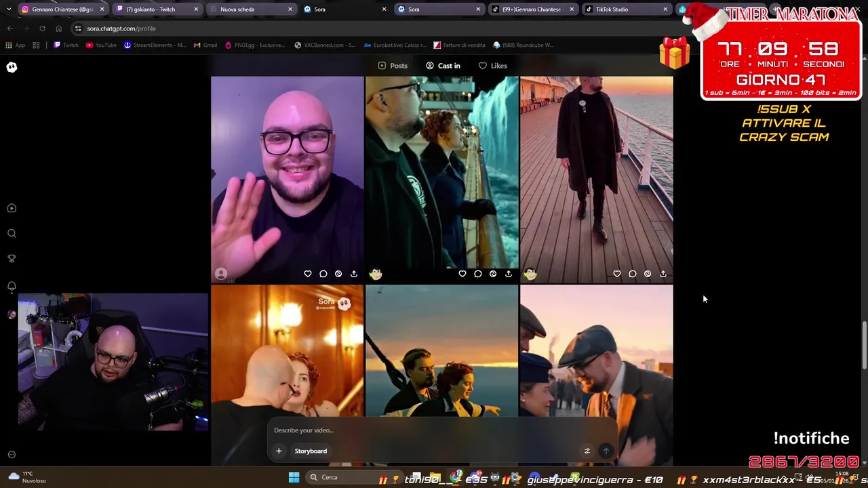Open the App bookmarks shortcut
Screen dimensions: 868x488
tap(15, 45)
